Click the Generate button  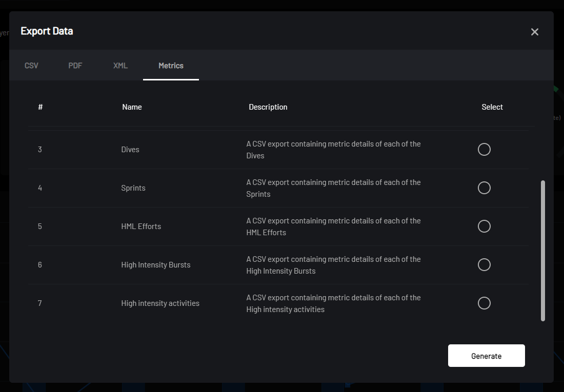point(486,356)
